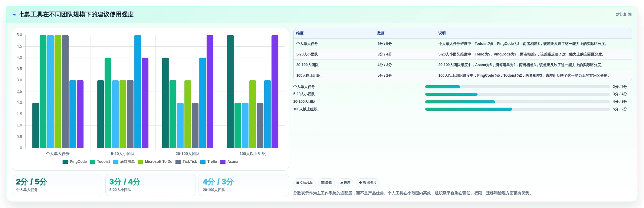Open the 2分 / 5分 stat card
This screenshot has width=644, height=208.
57,185
